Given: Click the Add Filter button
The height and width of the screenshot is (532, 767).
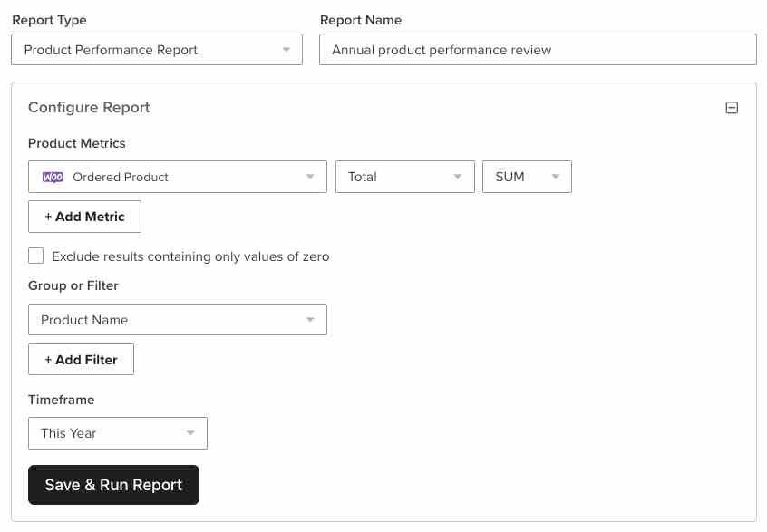Looking at the screenshot, I should point(81,359).
